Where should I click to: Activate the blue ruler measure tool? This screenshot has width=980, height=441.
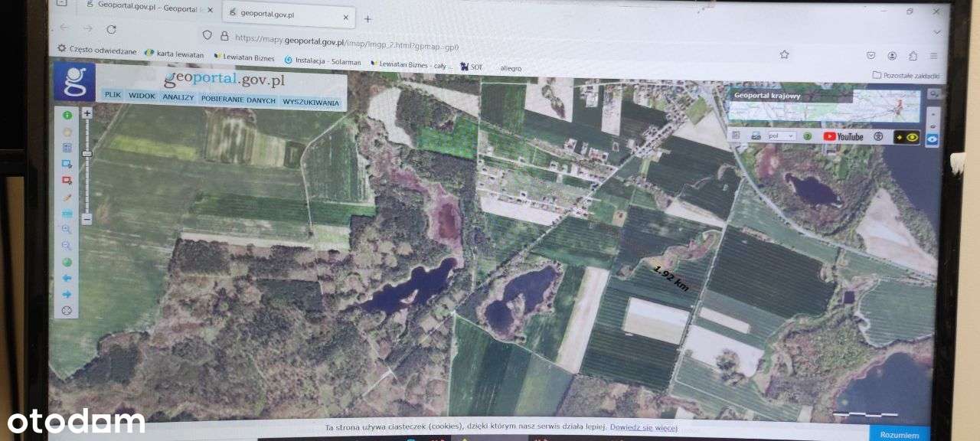[x=67, y=213]
